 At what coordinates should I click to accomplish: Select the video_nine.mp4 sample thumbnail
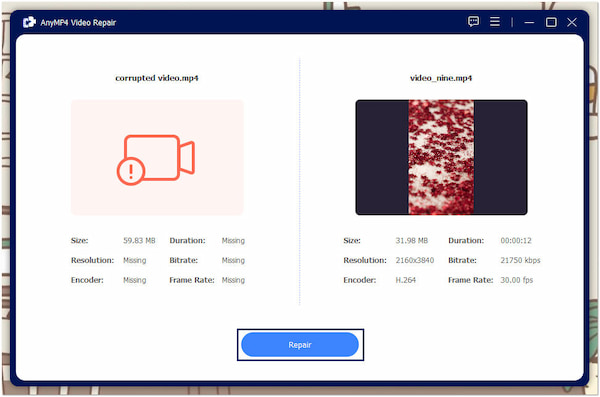pos(441,157)
